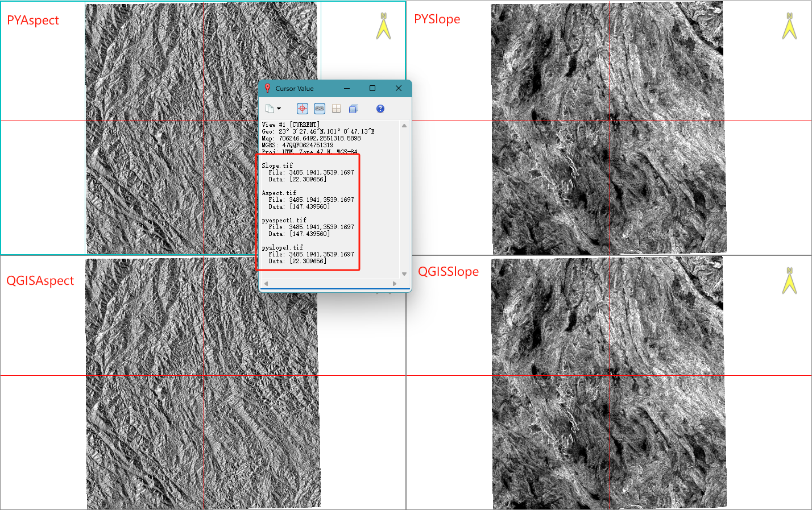Maximize the Cursor Value window

(372, 88)
